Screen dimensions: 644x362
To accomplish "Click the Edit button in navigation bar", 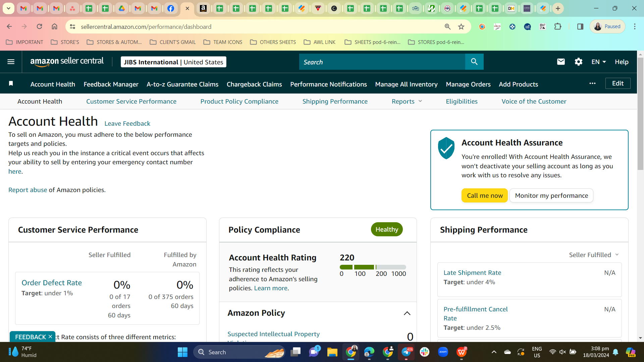I will click(618, 83).
